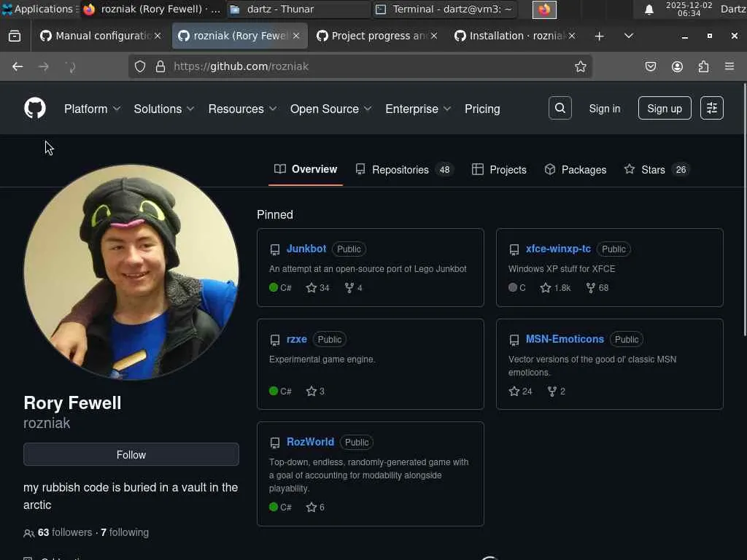Open the RozWorld repository link
Image resolution: width=747 pixels, height=560 pixels.
pyautogui.click(x=310, y=442)
